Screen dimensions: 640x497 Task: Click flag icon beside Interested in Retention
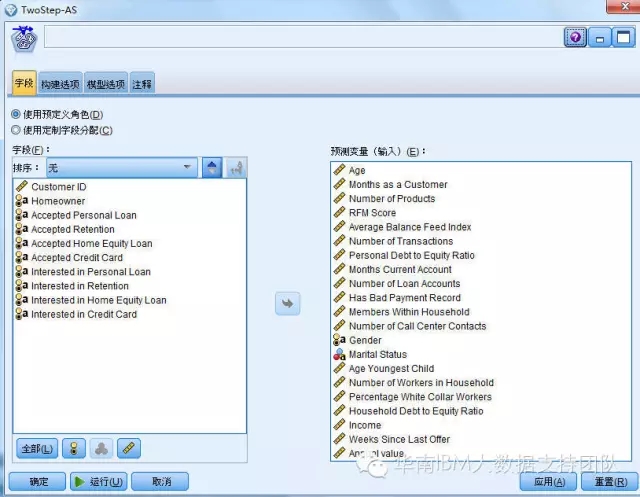pos(22,286)
